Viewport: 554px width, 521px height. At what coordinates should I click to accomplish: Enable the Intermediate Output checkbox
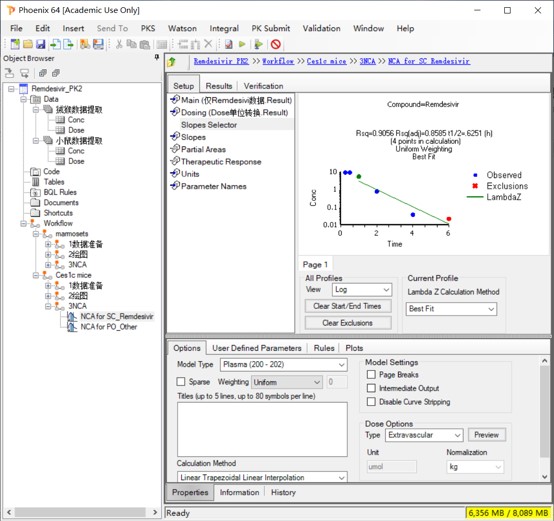371,388
